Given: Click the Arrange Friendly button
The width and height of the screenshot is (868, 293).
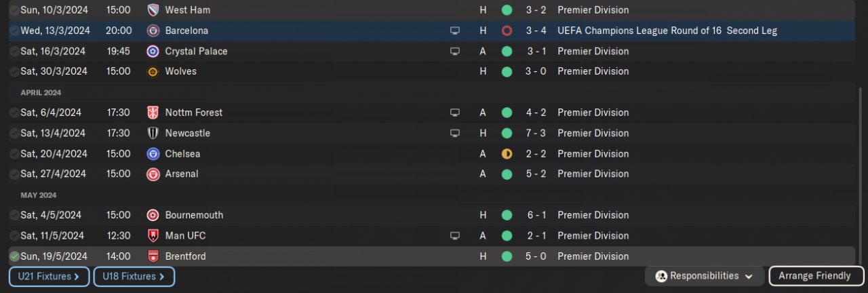Looking at the screenshot, I should click(x=816, y=276).
